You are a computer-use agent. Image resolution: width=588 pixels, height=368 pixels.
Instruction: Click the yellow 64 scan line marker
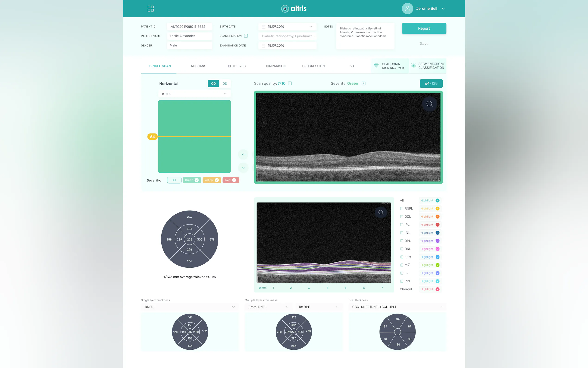[152, 137]
